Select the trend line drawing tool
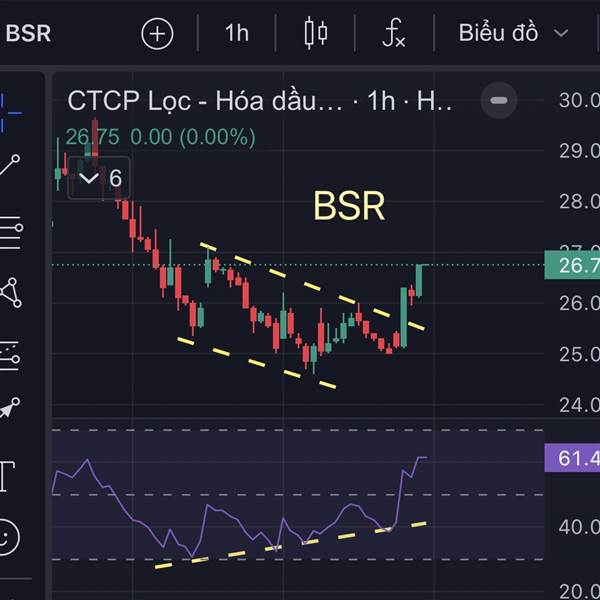This screenshot has height=600, width=600. [x=9, y=165]
